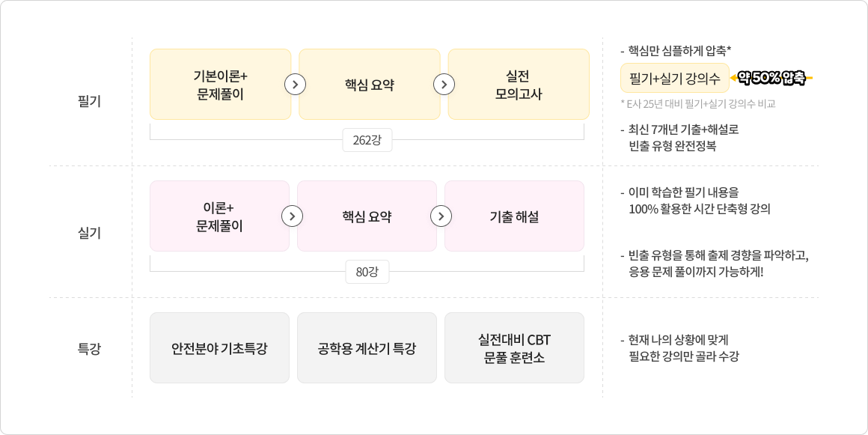The width and height of the screenshot is (868, 435).
Task: Select the 필기 row label
Action: [89, 101]
